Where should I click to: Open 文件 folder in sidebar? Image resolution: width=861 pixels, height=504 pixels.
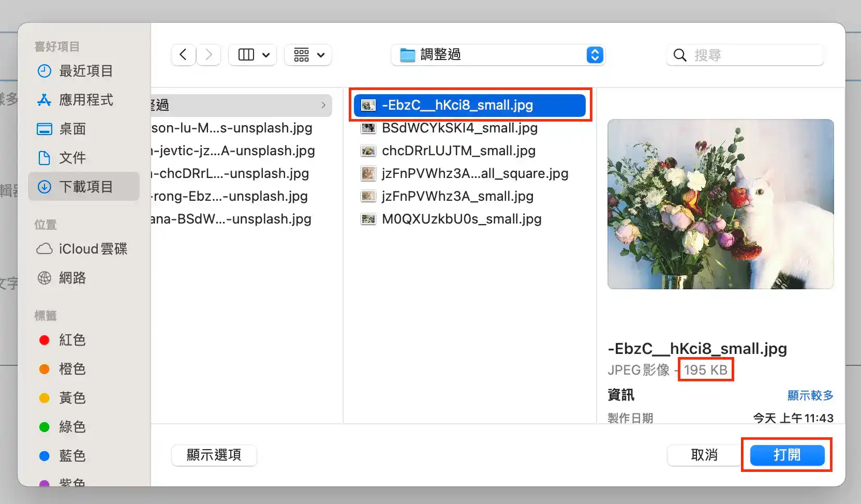click(72, 158)
